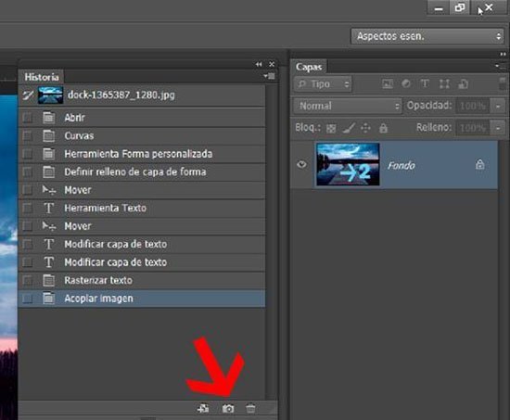Filter layers by smart objects icon
510x420 pixels.
463,84
